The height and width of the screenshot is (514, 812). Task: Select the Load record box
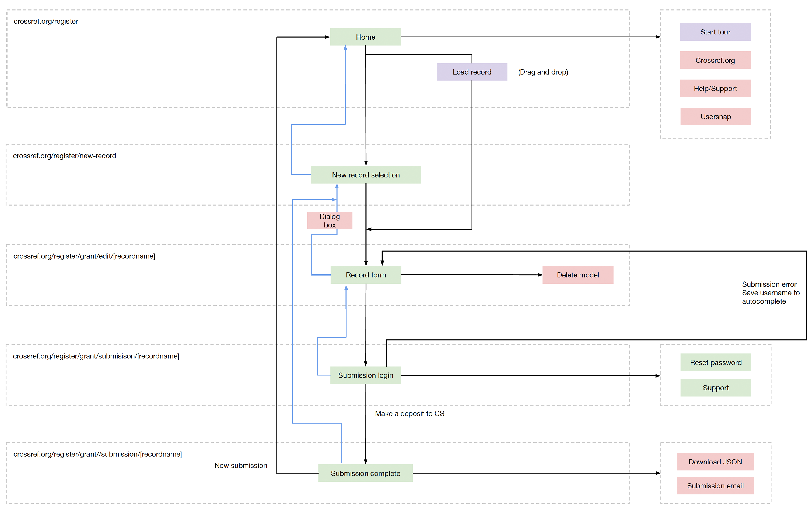pos(471,72)
